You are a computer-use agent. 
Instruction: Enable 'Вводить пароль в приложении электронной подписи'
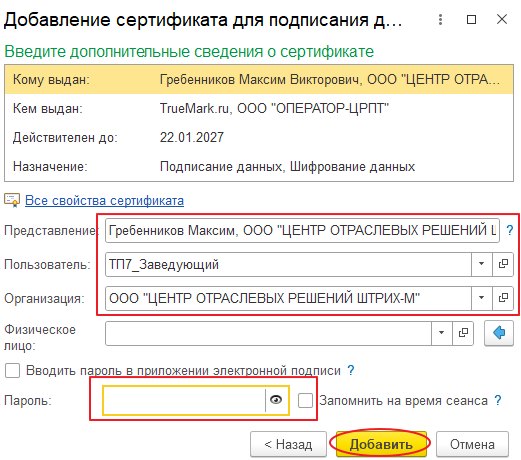(12, 370)
